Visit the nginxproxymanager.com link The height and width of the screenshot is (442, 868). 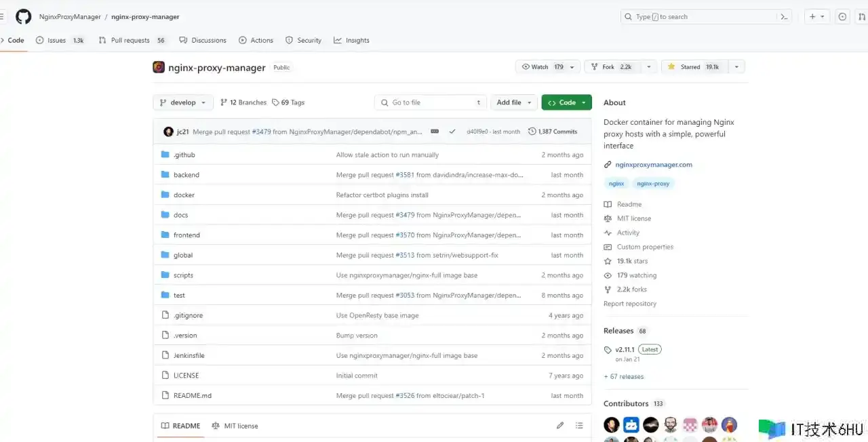[x=653, y=165]
